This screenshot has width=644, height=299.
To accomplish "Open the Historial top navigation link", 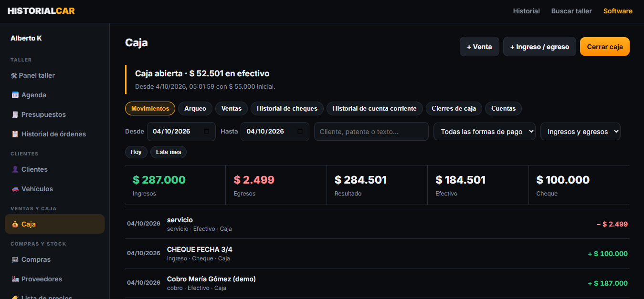I will pyautogui.click(x=526, y=11).
